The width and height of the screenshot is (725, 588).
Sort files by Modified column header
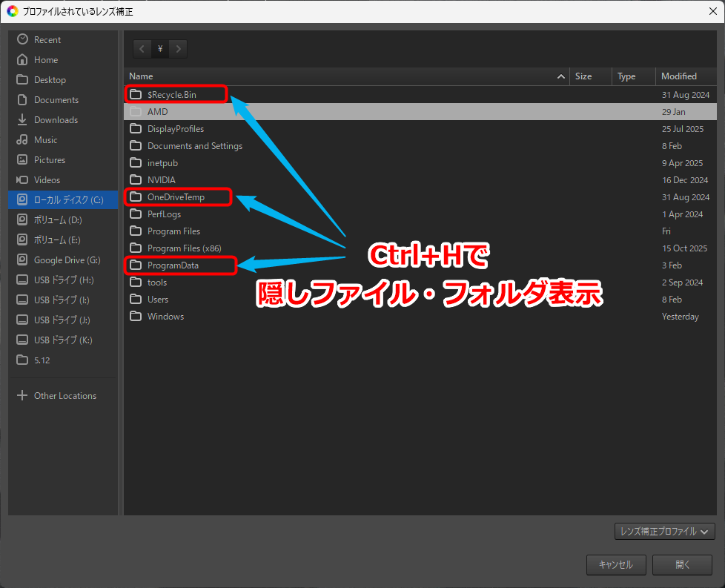coord(679,76)
